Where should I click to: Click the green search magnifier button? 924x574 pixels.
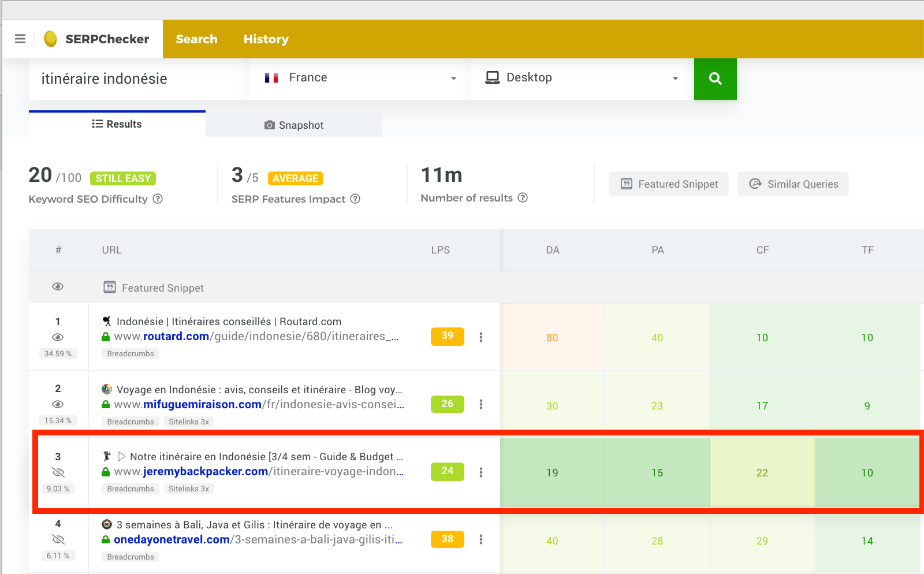[x=715, y=79]
